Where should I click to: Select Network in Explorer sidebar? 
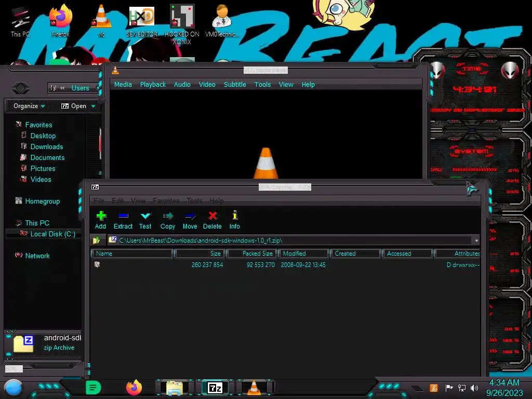[37, 256]
